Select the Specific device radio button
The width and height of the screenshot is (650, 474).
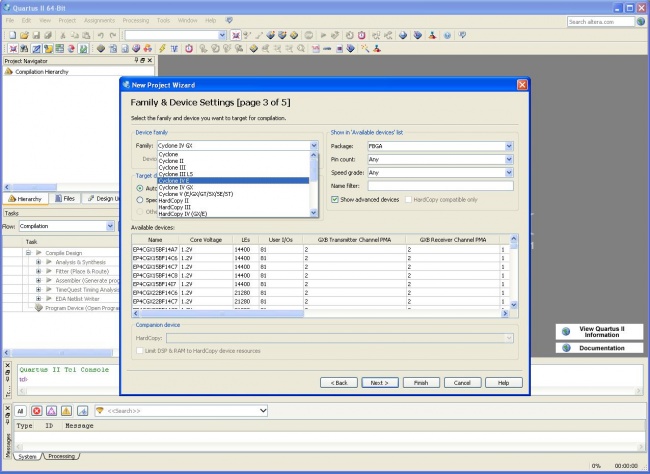coord(140,200)
